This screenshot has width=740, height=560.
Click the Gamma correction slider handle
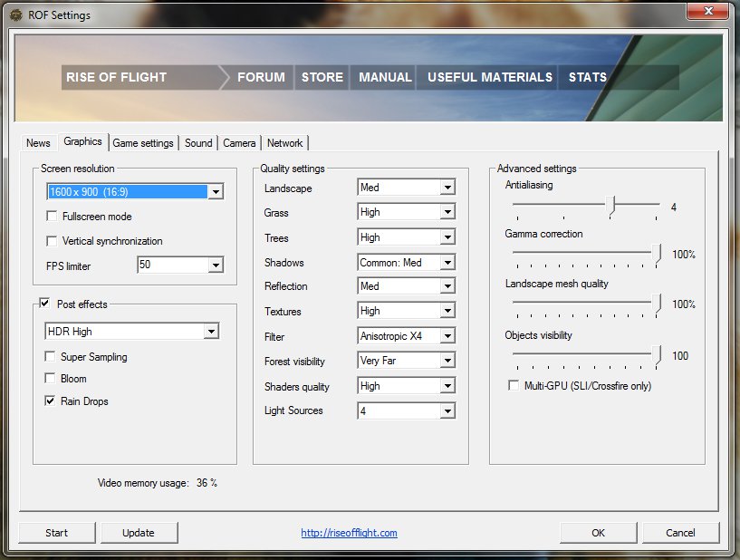pyautogui.click(x=657, y=254)
